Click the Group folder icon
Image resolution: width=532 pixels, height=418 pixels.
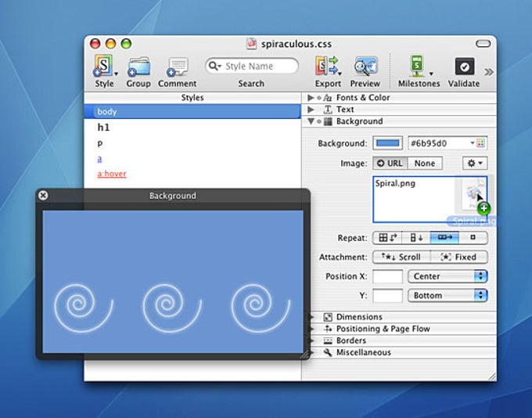tap(138, 67)
